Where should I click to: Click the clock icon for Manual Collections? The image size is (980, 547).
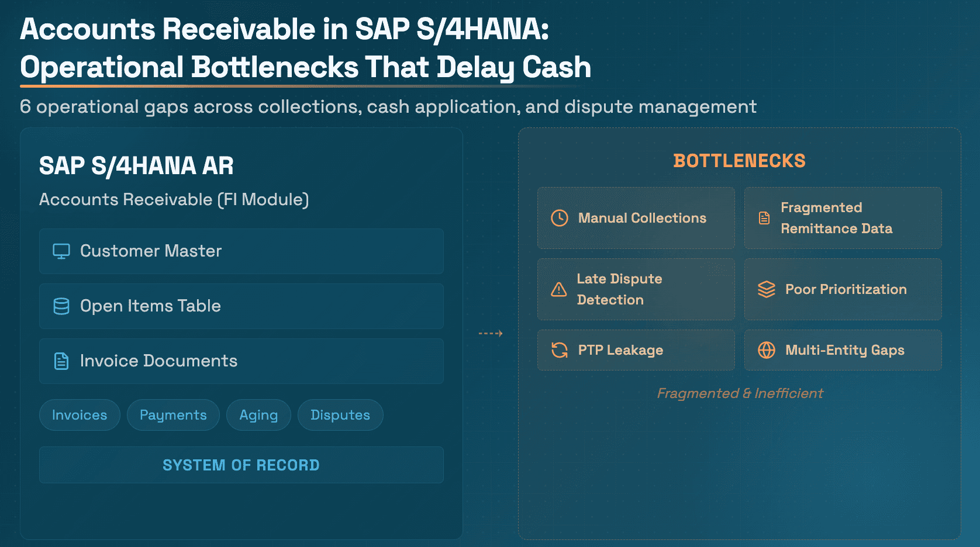(x=560, y=218)
